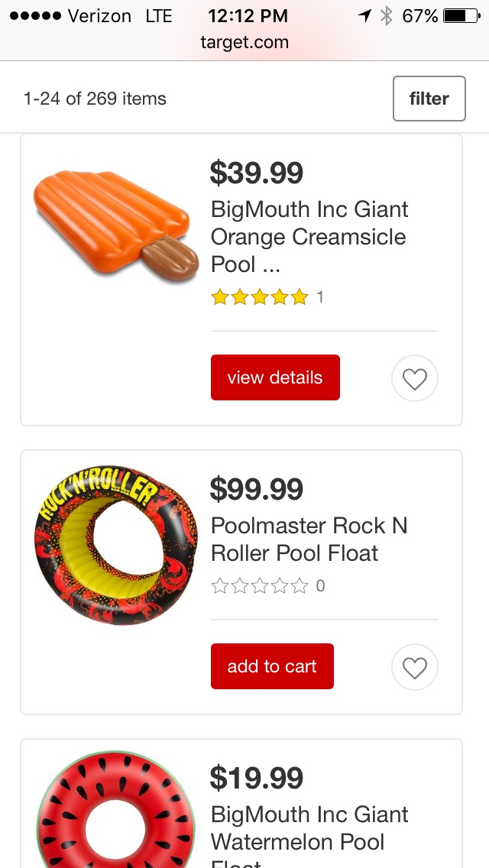
Task: Open the filter options
Action: [429, 99]
